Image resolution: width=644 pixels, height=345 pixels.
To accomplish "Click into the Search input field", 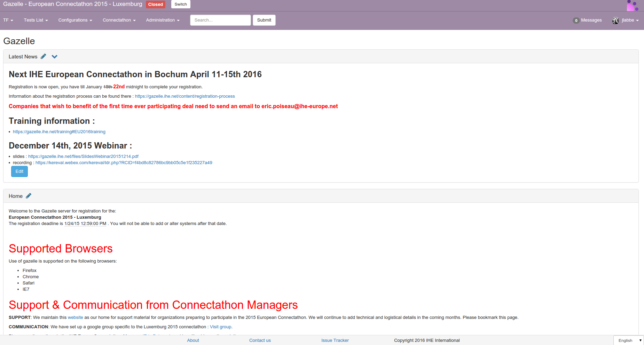I will (220, 20).
